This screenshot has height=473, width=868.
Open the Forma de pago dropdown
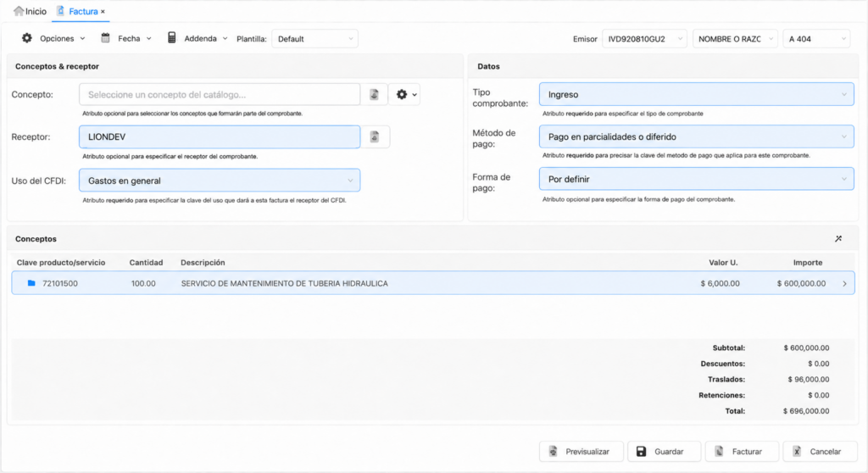pos(697,179)
